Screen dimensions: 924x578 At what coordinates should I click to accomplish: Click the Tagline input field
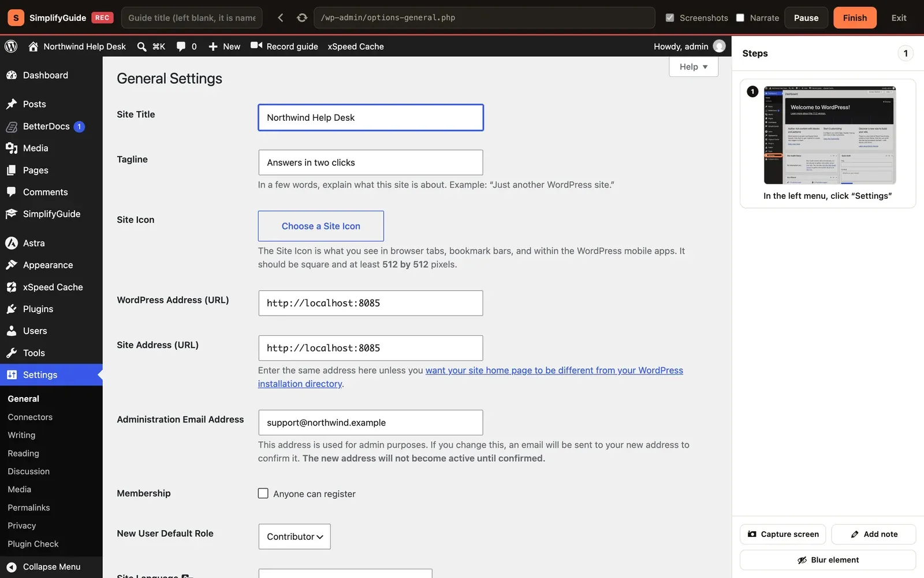click(371, 162)
